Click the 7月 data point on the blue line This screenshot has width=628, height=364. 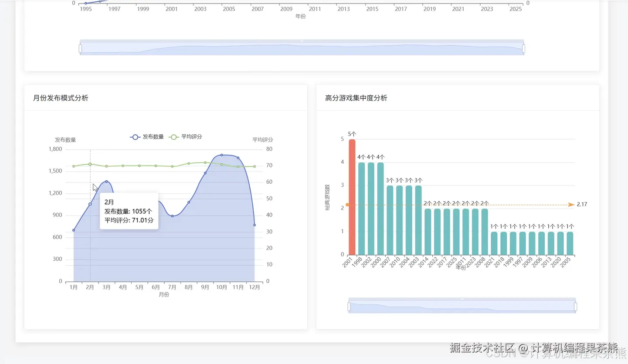point(172,216)
